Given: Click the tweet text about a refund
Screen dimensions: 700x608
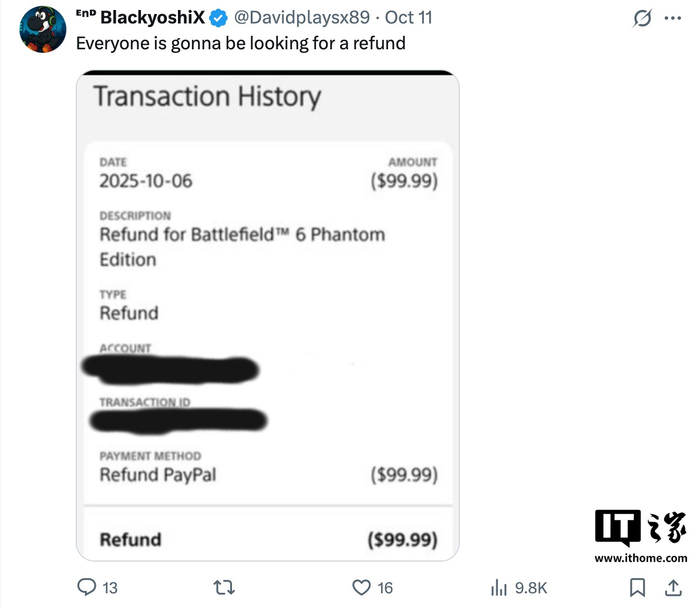Looking at the screenshot, I should click(x=241, y=43).
